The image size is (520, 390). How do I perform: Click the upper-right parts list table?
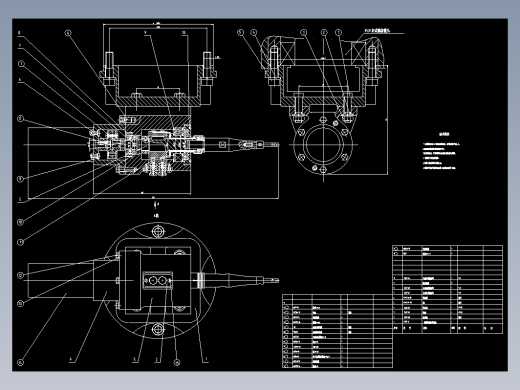click(448, 289)
